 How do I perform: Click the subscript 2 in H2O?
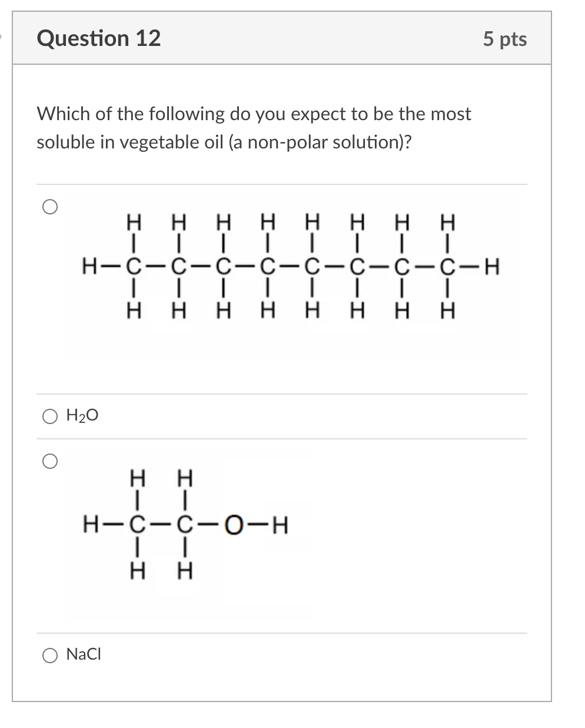(81, 419)
